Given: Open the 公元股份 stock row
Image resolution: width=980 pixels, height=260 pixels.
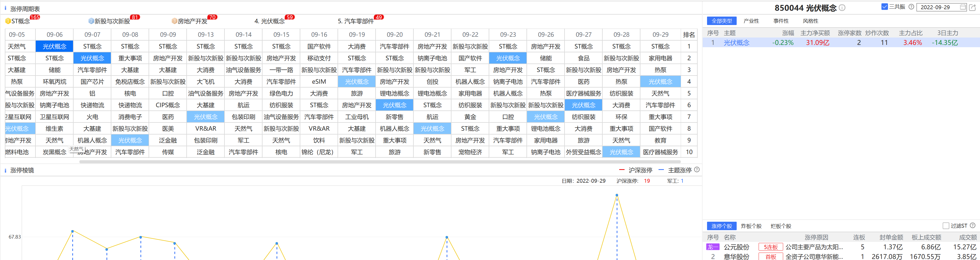Looking at the screenshot, I should pyautogui.click(x=841, y=247).
